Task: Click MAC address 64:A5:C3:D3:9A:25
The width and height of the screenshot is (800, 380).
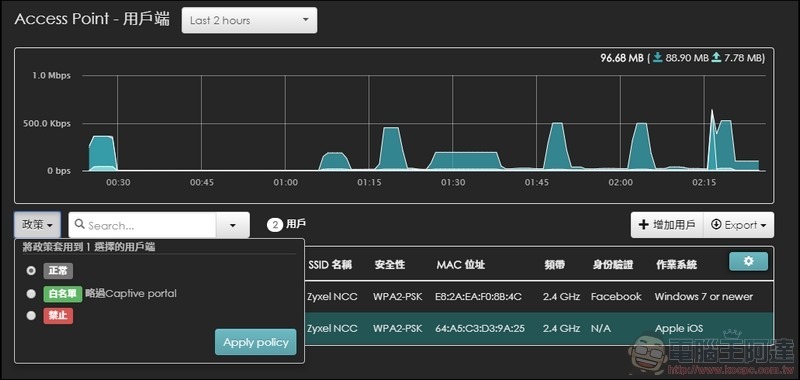Action: 480,328
